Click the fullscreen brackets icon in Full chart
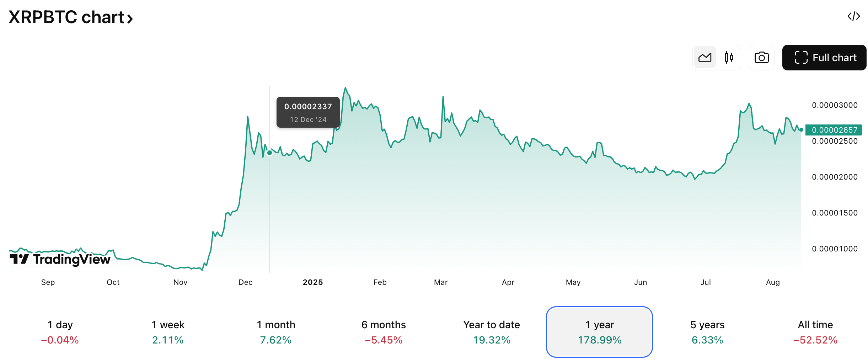 pyautogui.click(x=801, y=58)
